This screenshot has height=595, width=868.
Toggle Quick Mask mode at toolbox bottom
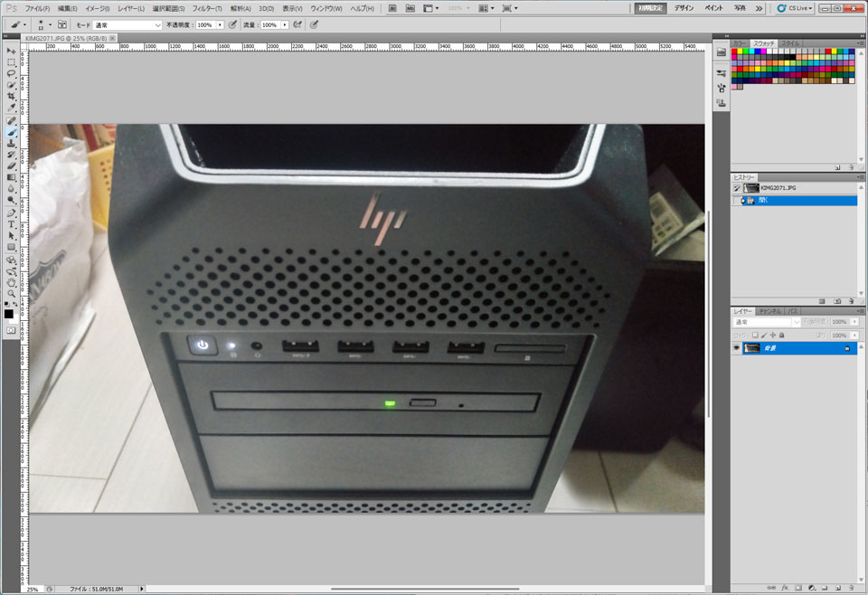(11, 330)
